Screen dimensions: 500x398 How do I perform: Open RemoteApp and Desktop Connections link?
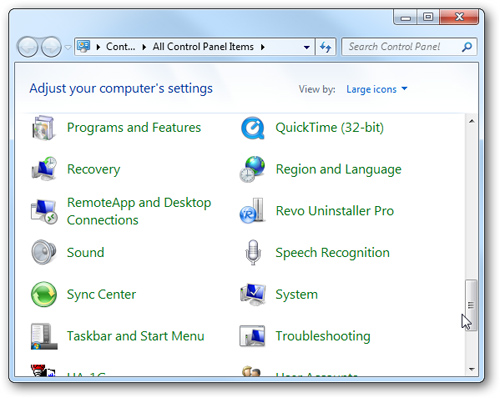click(139, 211)
